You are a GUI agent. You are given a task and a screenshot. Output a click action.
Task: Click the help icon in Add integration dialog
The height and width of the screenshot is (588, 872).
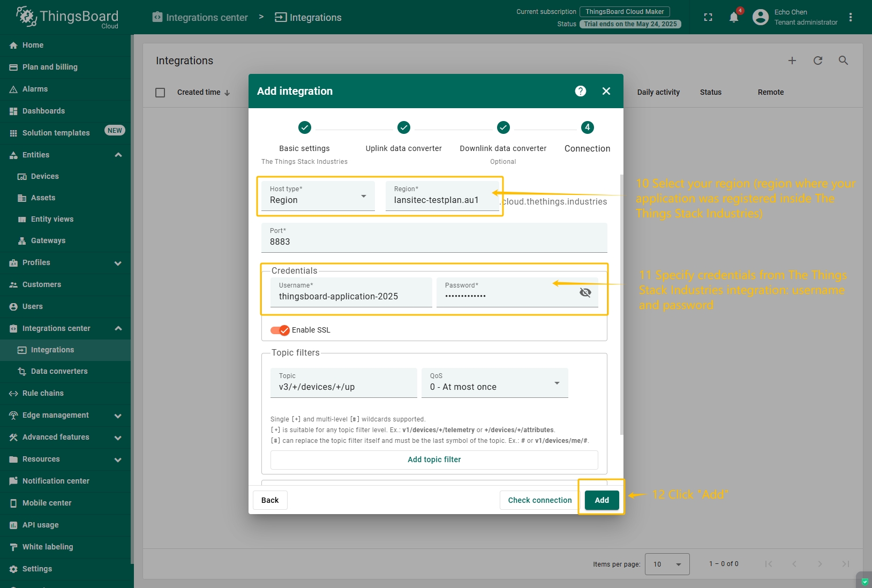coord(580,91)
